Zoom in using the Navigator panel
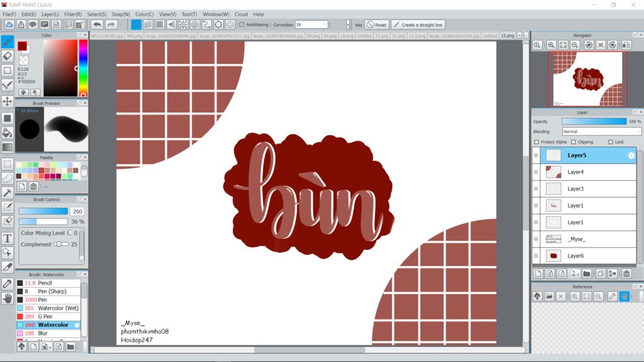This screenshot has width=644, height=362. [x=551, y=45]
